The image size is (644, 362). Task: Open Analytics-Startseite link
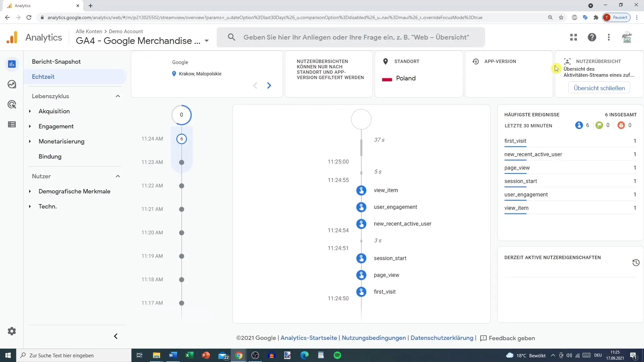click(309, 338)
